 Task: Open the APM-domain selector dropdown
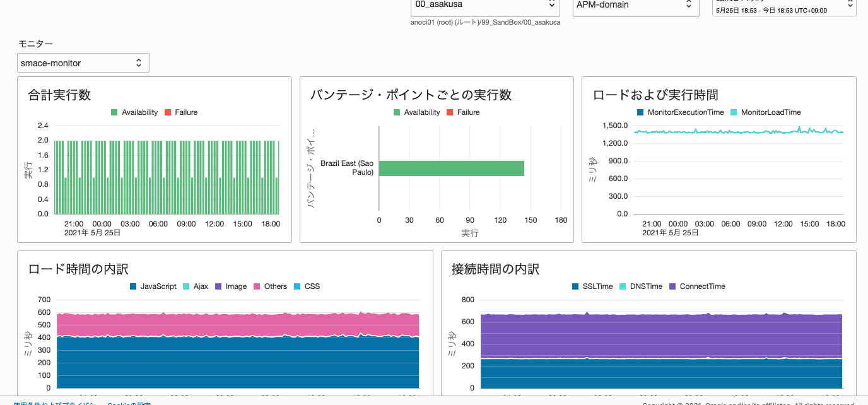(x=635, y=4)
